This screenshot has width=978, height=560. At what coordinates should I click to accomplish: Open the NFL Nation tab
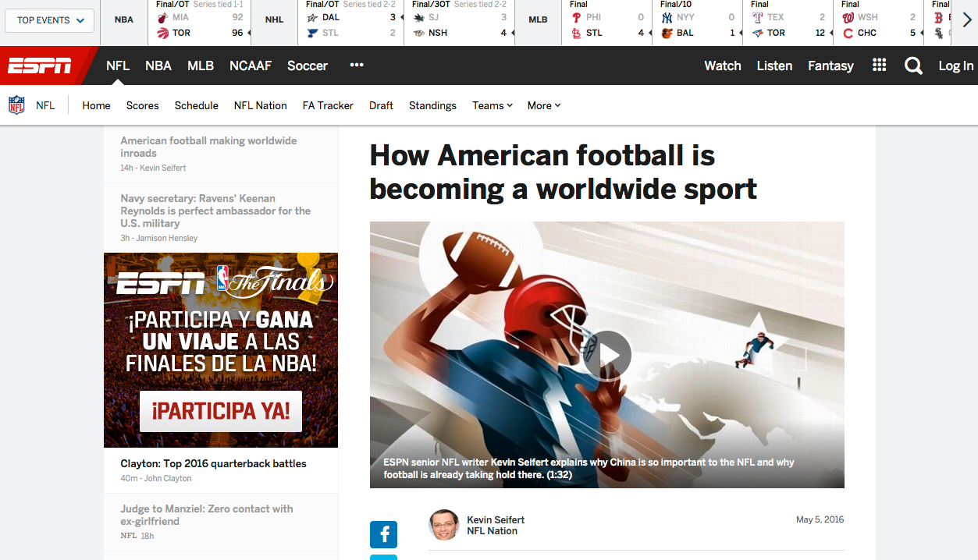point(261,105)
